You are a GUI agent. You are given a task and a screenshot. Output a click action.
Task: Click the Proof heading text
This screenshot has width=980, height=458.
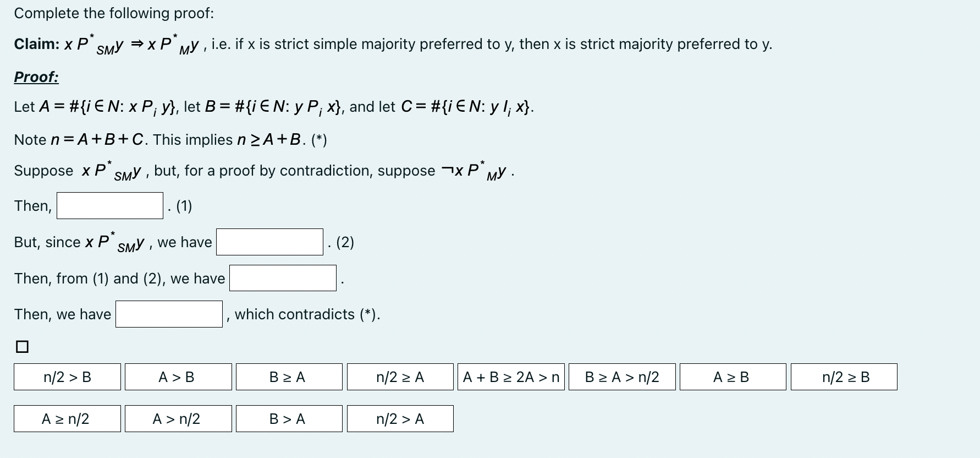(x=35, y=77)
